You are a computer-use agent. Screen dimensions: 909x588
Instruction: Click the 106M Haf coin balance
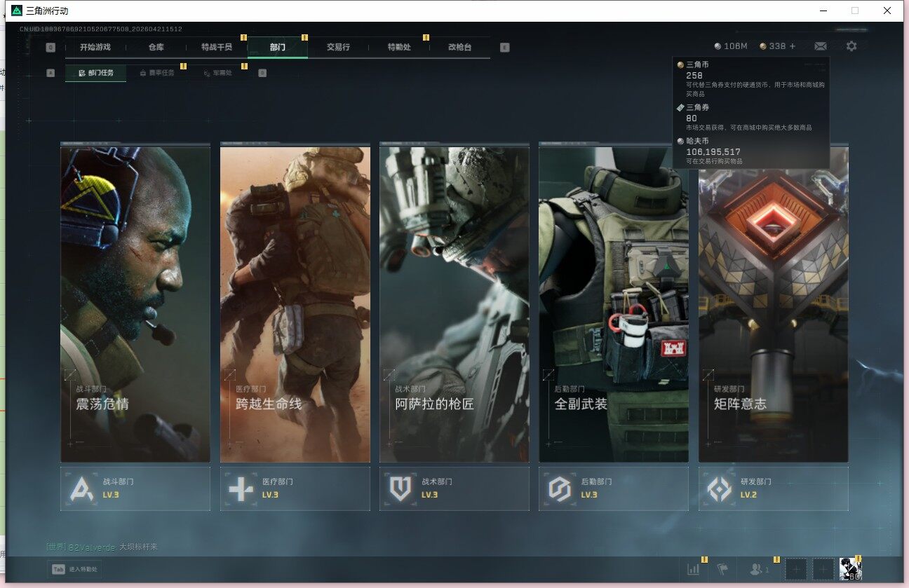(x=730, y=46)
